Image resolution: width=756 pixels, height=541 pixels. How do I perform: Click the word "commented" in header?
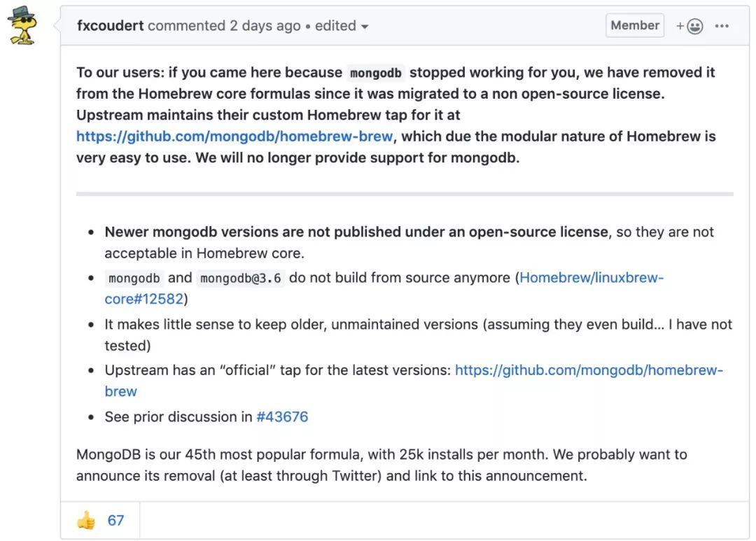[x=186, y=26]
